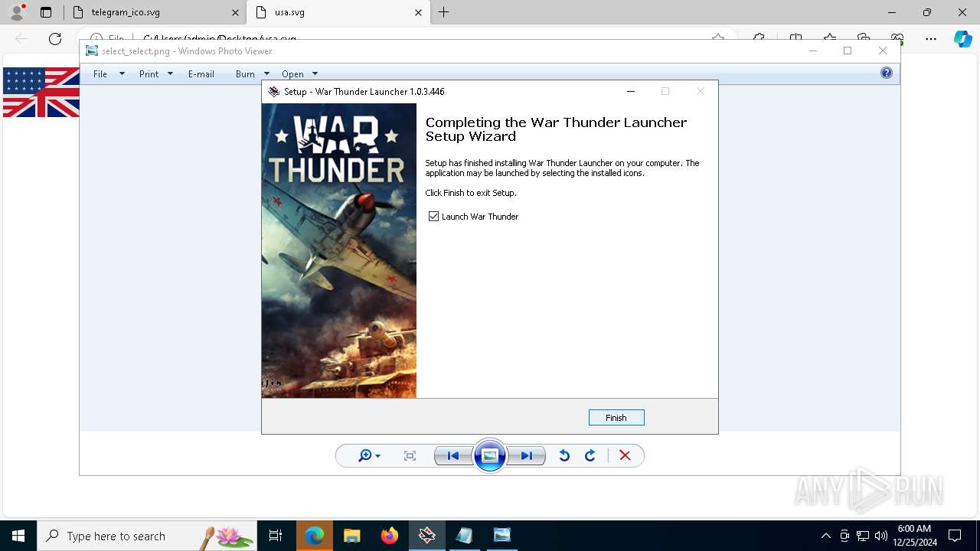The width and height of the screenshot is (980, 551).
Task: Expand the Burn dropdown arrow
Action: tap(266, 74)
